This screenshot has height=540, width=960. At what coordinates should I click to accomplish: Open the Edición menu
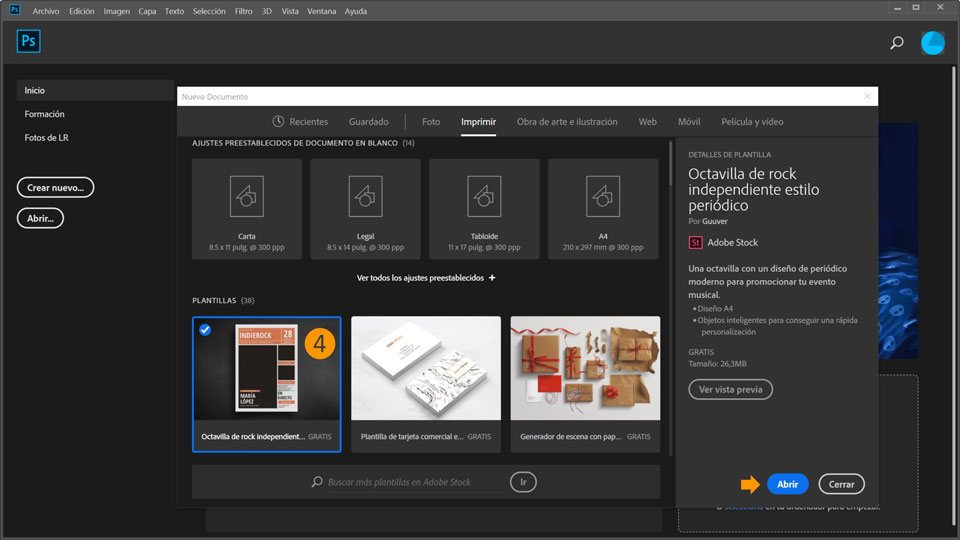(x=81, y=11)
